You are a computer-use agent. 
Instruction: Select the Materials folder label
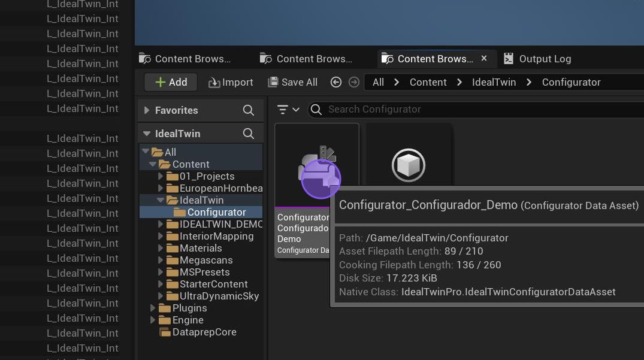(x=201, y=248)
